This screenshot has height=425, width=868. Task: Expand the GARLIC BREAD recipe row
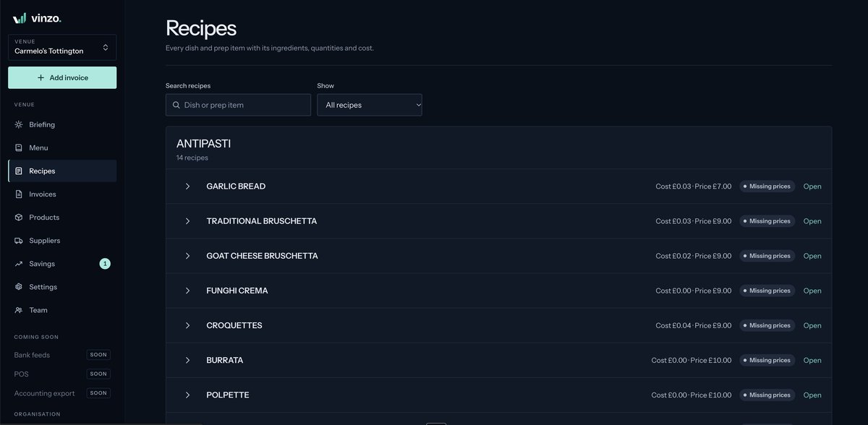click(187, 186)
